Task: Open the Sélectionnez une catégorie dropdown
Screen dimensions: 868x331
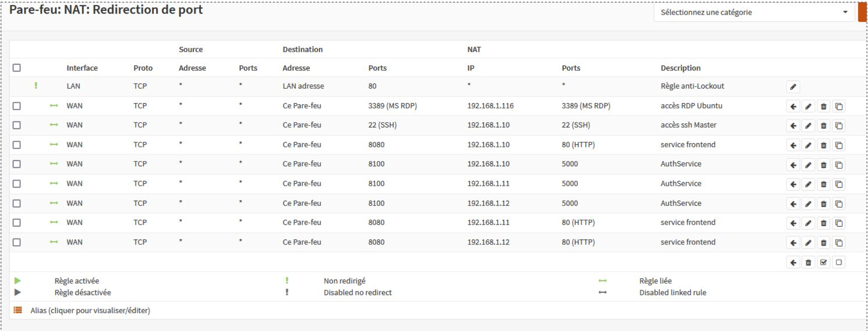Action: (755, 12)
